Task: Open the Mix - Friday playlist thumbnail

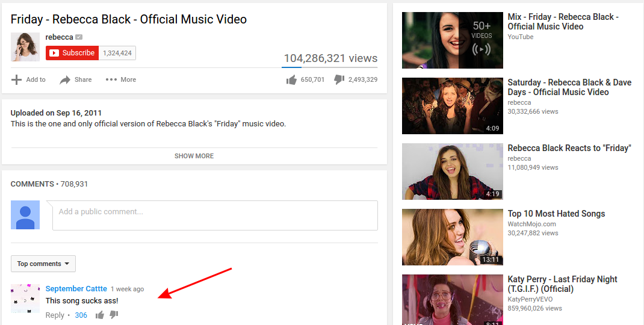Action: pyautogui.click(x=452, y=40)
